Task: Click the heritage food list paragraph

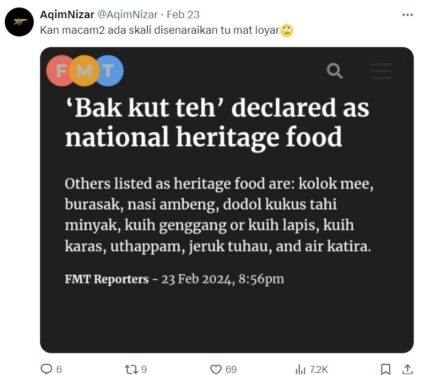Action: [x=219, y=215]
